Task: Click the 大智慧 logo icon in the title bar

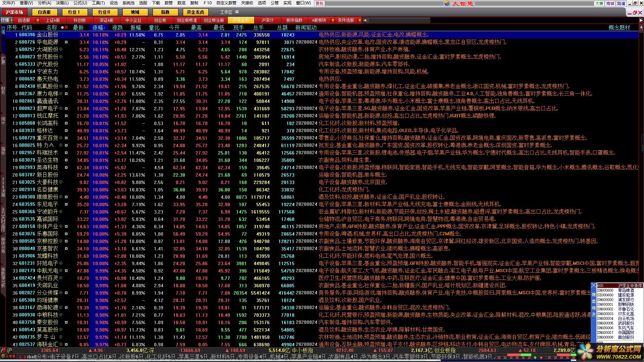Action: click(x=447, y=3)
